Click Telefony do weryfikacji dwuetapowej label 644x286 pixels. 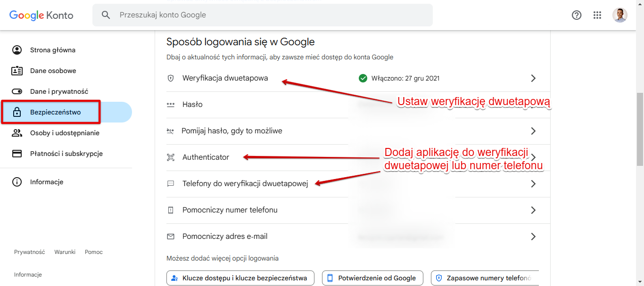(x=245, y=184)
